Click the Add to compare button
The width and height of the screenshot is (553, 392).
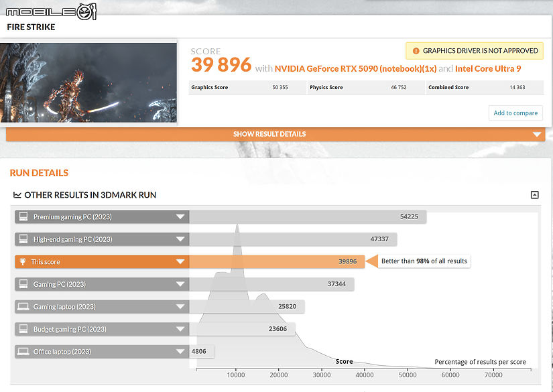tap(515, 113)
